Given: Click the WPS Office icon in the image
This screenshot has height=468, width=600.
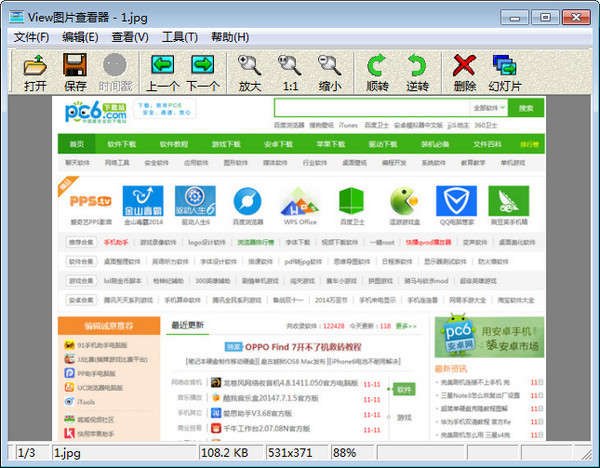Looking at the screenshot, I should pyautogui.click(x=300, y=201).
